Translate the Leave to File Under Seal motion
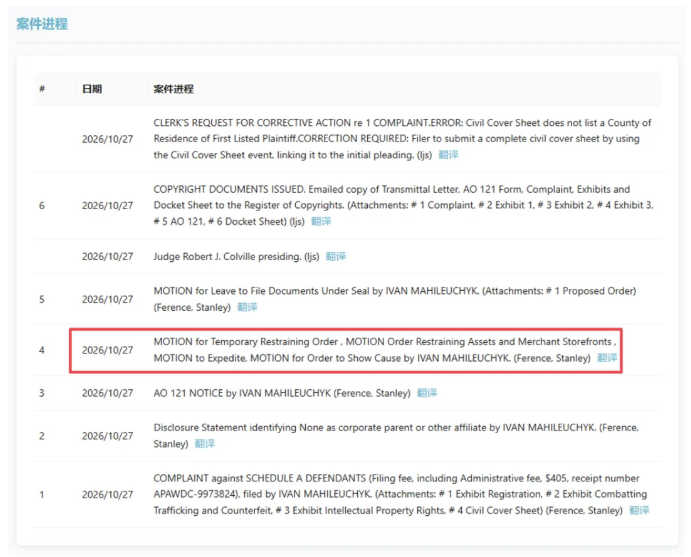691x557 pixels. pos(247,307)
